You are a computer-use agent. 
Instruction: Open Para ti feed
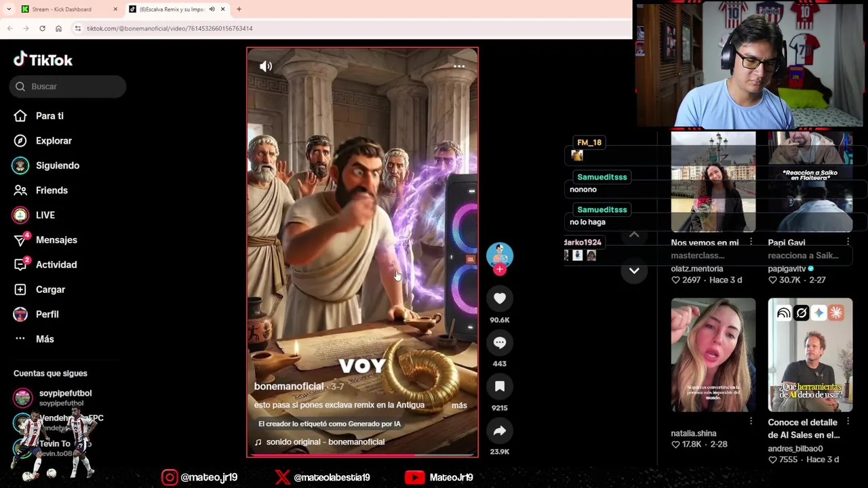tap(50, 116)
